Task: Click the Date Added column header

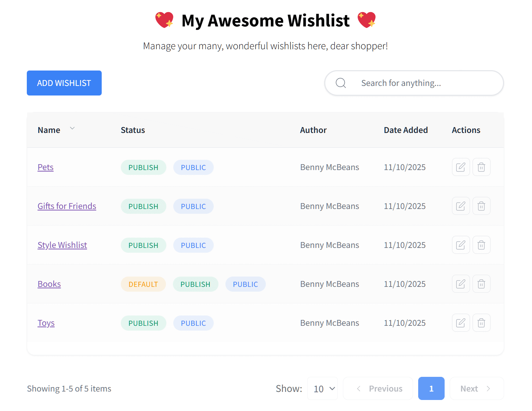Action: click(406, 130)
